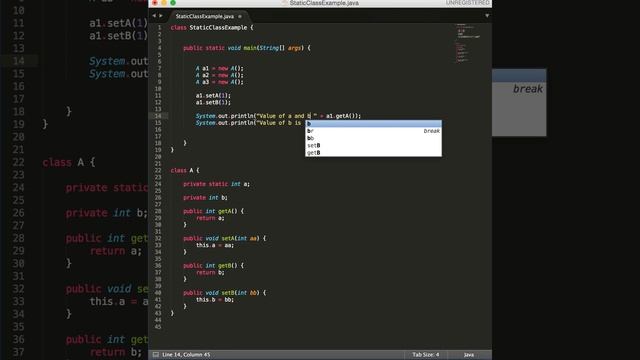
Task: Click the 'return a;' line
Action: pyautogui.click(x=210, y=218)
